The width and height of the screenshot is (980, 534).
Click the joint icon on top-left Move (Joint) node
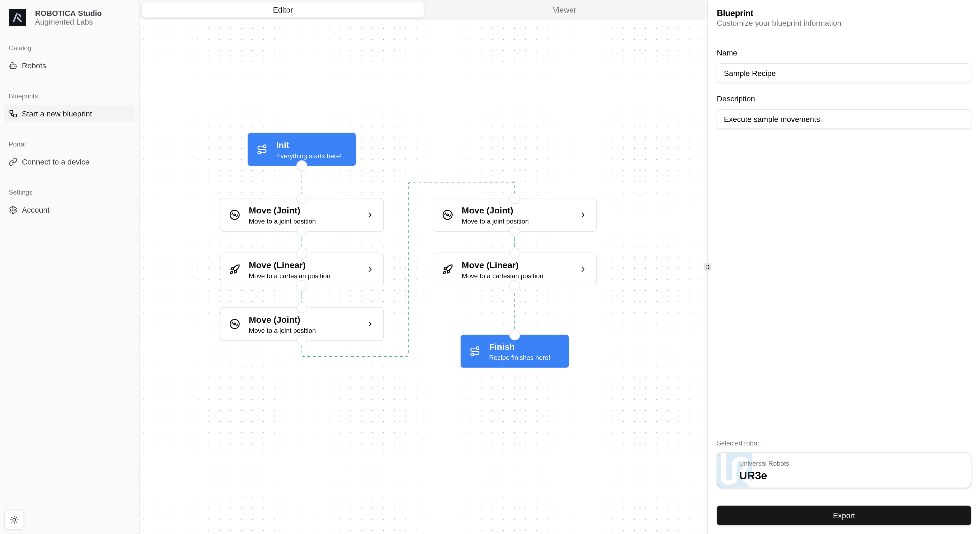(235, 215)
